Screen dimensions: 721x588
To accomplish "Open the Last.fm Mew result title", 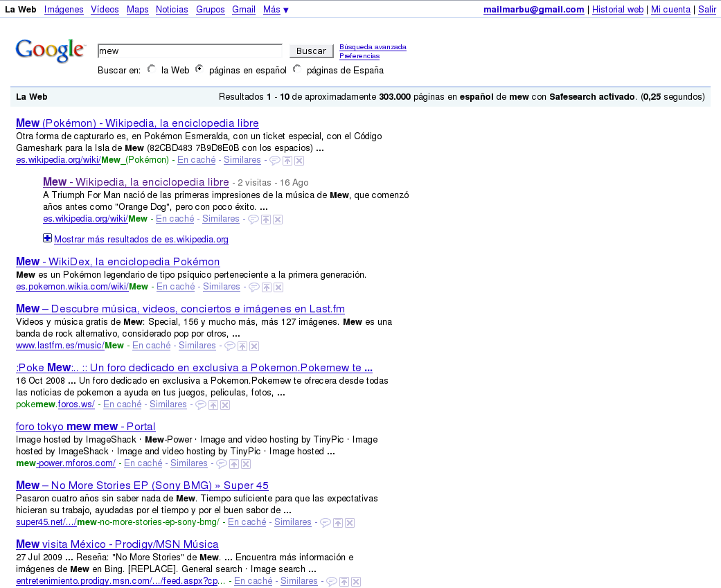I will point(180,309).
